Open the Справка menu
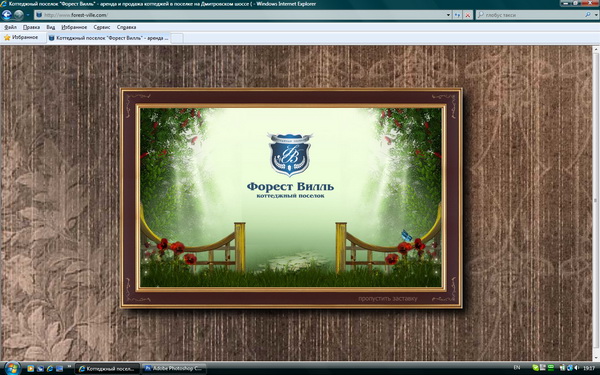 (x=126, y=27)
